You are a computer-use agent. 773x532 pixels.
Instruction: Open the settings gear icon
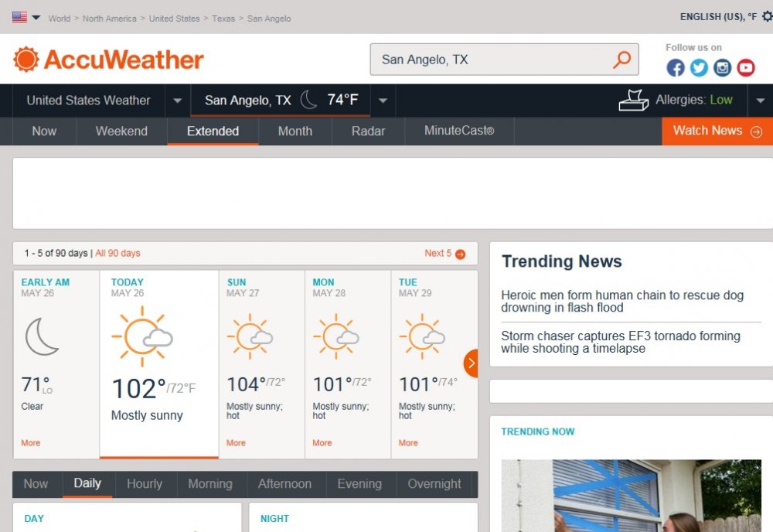pos(766,17)
